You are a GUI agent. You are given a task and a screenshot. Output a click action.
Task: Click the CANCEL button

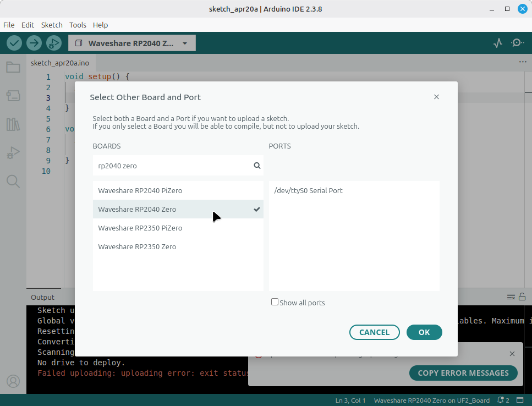click(x=375, y=332)
